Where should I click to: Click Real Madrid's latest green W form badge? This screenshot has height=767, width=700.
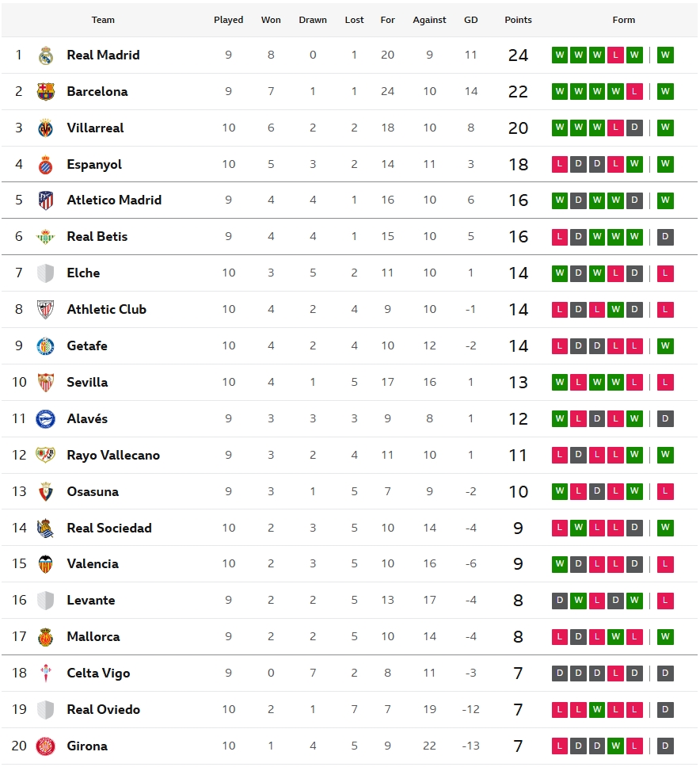coord(665,55)
